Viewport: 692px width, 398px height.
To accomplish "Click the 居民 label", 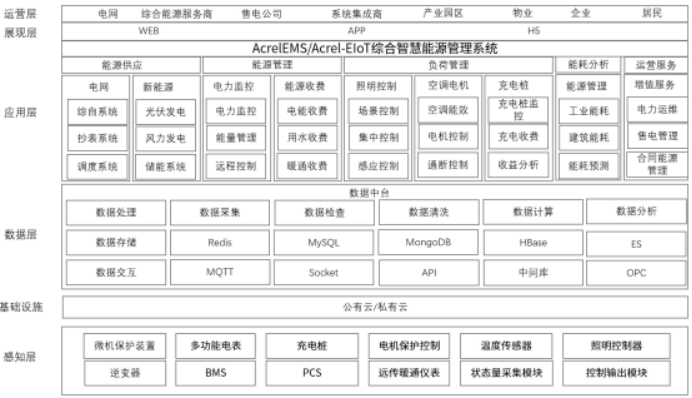I will point(652,13).
